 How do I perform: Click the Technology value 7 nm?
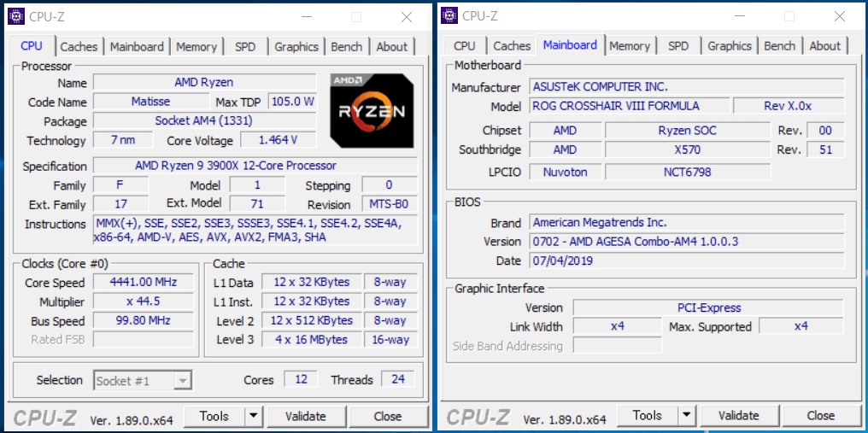click(123, 139)
